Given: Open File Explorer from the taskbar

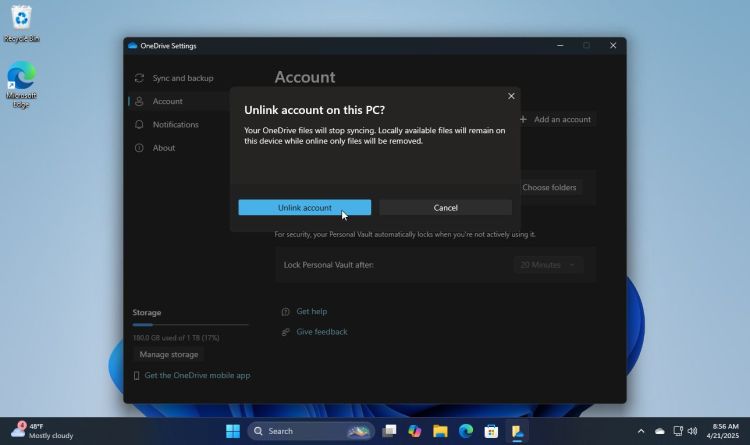Looking at the screenshot, I should pyautogui.click(x=440, y=431).
